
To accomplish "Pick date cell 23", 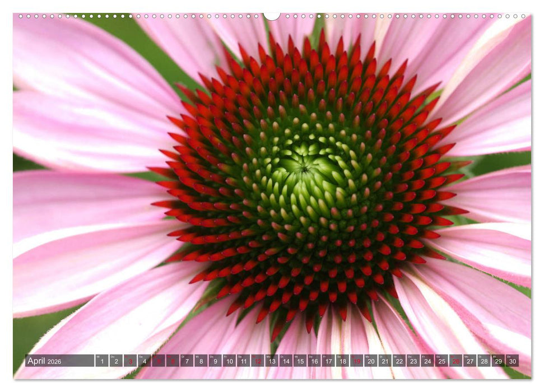I will click(x=413, y=361).
